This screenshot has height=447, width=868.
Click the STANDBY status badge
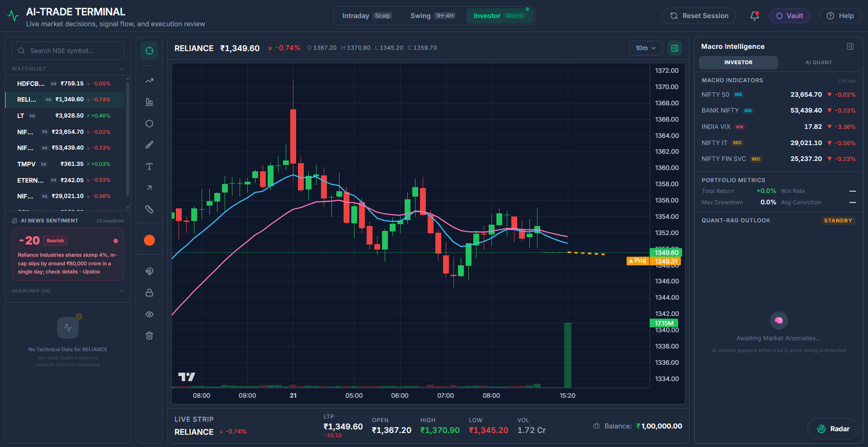tap(838, 221)
